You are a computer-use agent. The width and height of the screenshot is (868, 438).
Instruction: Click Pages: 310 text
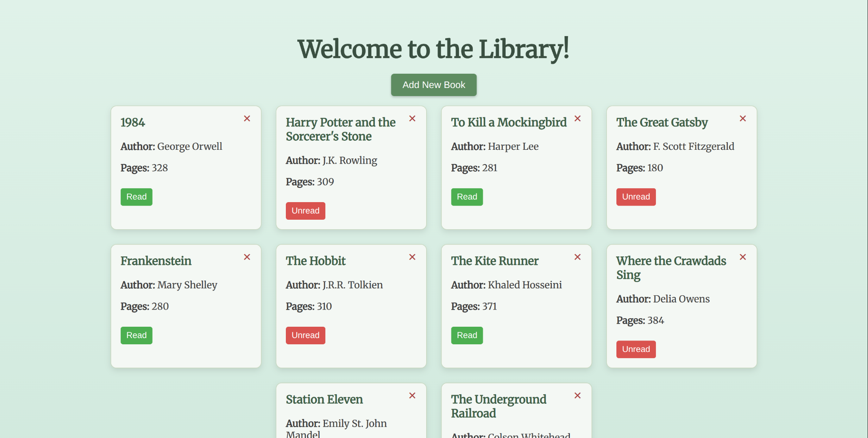[309, 307]
